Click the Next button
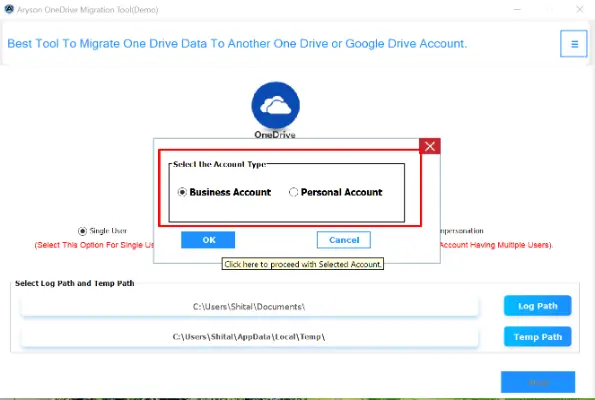The width and height of the screenshot is (595, 400). tap(538, 382)
